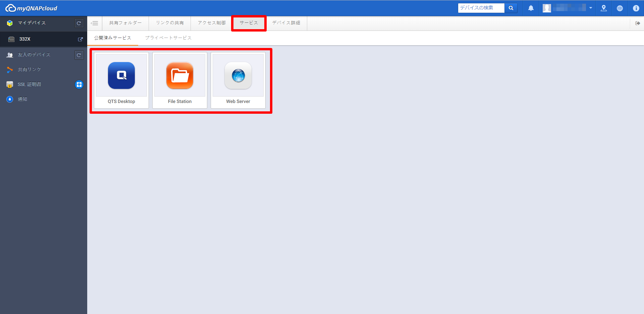The width and height of the screenshot is (644, 314).
Task: Click the SSL certificate lock icon
Action: tap(10, 85)
